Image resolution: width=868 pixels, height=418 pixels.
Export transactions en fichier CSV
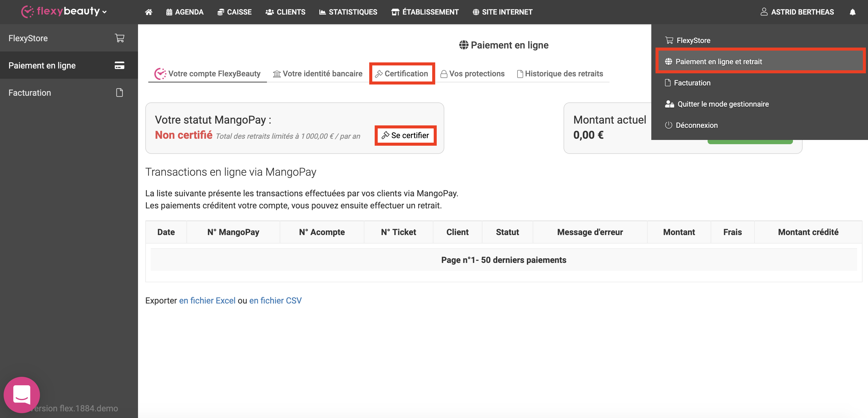[275, 300]
